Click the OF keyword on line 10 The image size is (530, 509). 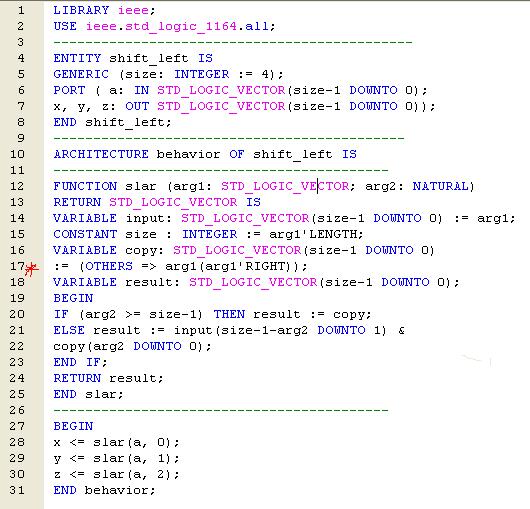pyautogui.click(x=237, y=154)
